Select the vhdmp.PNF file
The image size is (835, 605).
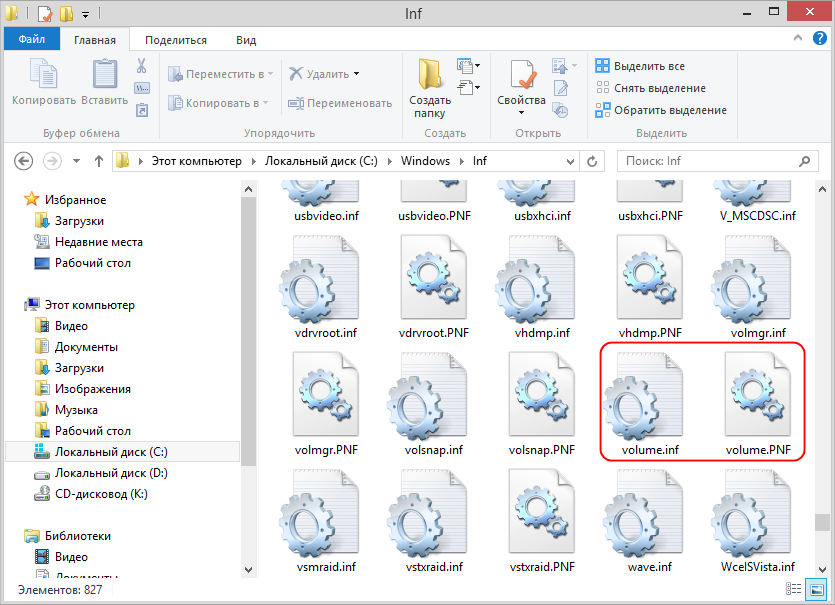[x=650, y=287]
